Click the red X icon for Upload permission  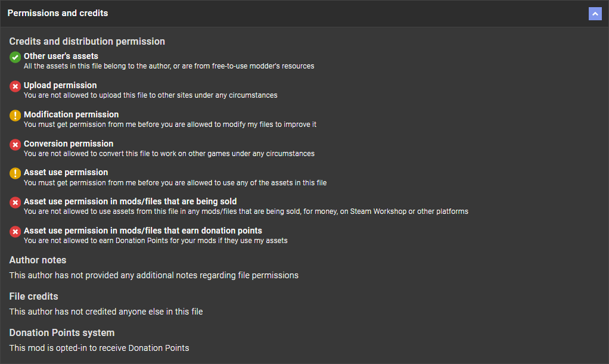click(15, 87)
